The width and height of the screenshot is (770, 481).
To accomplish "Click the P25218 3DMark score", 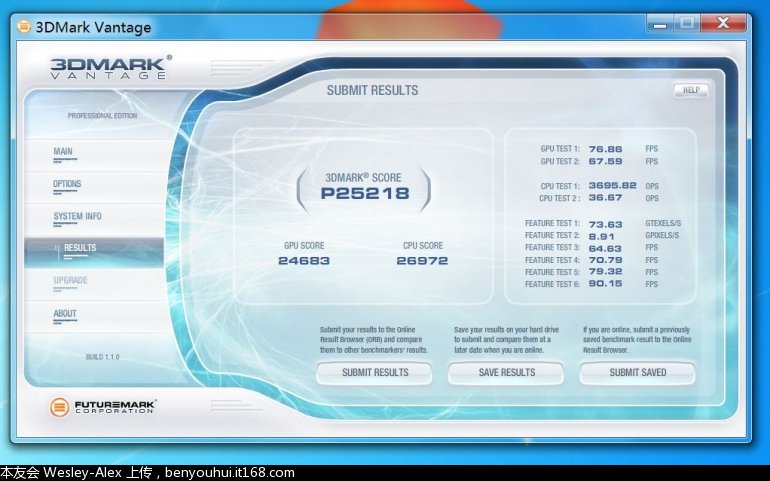I will point(365,193).
